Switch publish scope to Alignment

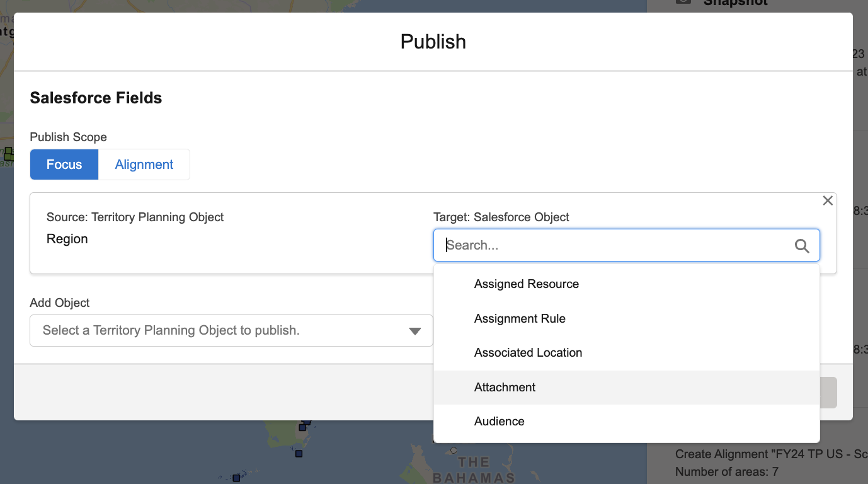[x=144, y=164]
